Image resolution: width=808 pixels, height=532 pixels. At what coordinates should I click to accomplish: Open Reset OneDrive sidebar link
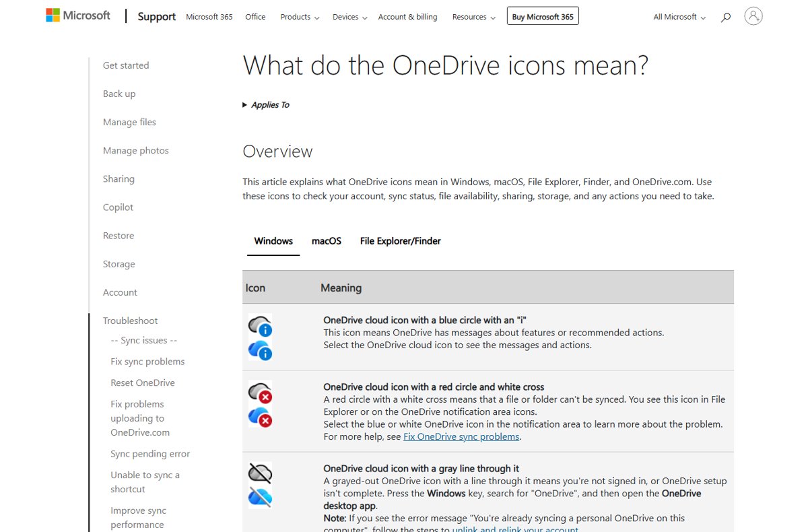143,383
